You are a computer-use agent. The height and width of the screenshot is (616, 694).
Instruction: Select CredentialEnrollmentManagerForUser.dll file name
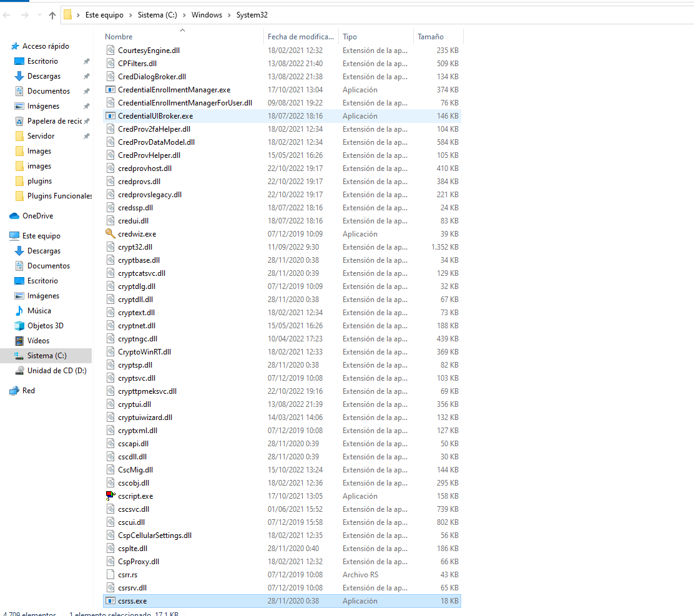point(185,103)
